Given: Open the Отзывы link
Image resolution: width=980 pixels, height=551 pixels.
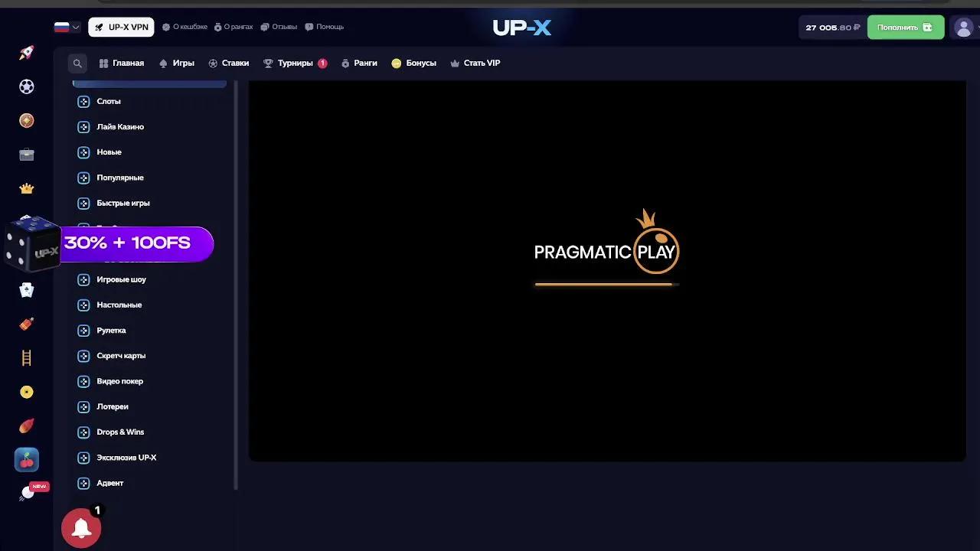Looking at the screenshot, I should [x=279, y=27].
